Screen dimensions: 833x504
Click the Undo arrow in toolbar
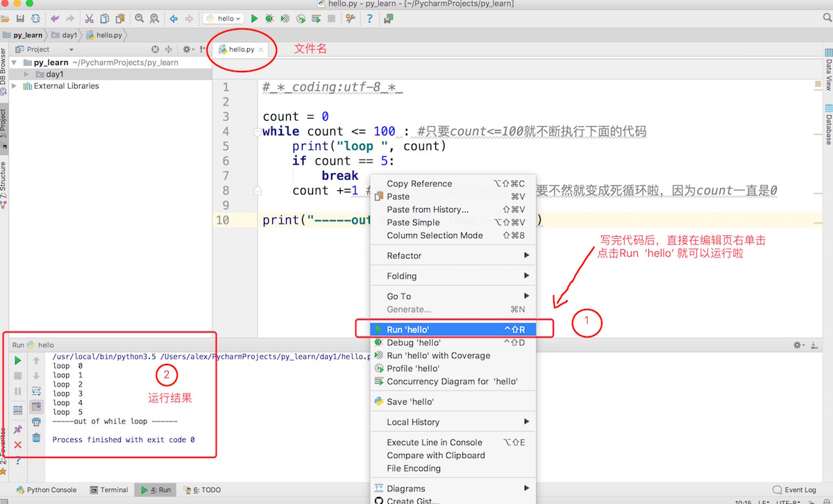click(55, 19)
